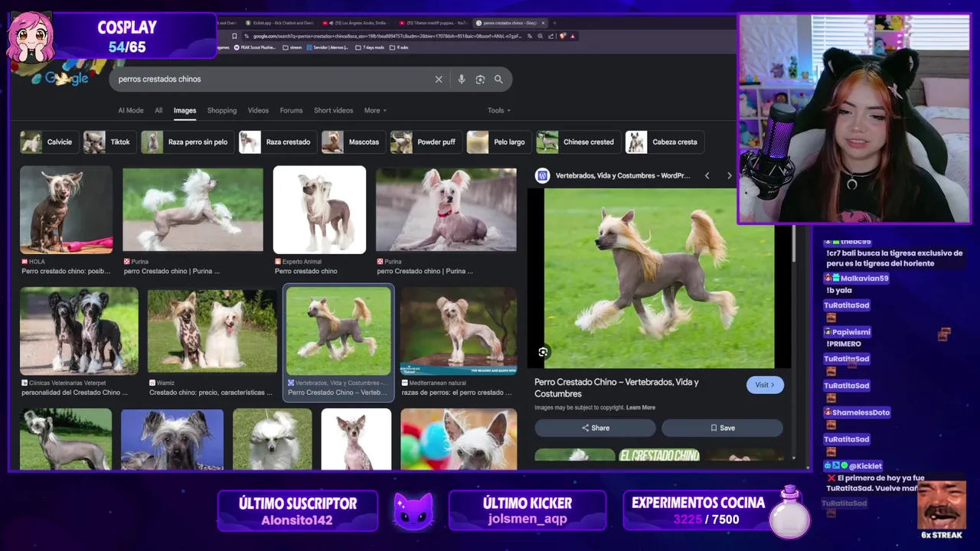The height and width of the screenshot is (551, 980).
Task: Click the chibi avatar in Cosplay widget
Action: 31,38
